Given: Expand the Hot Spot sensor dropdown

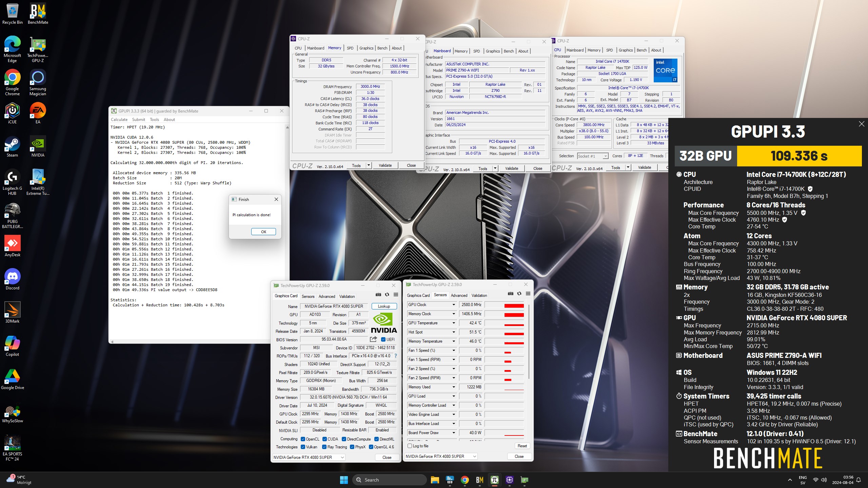Looking at the screenshot, I should click(x=453, y=332).
